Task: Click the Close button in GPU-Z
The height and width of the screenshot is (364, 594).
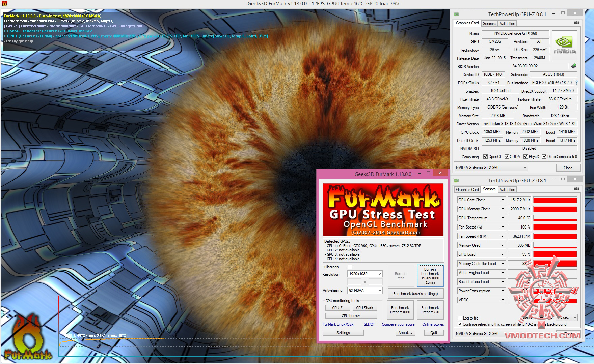Action: coord(568,168)
